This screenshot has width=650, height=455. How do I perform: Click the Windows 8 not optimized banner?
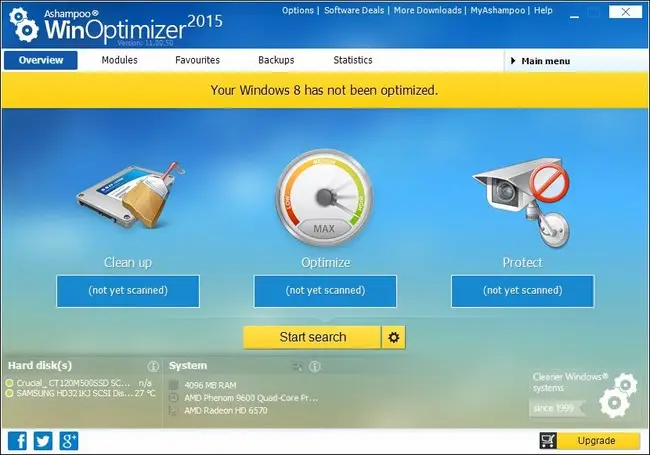(x=325, y=90)
